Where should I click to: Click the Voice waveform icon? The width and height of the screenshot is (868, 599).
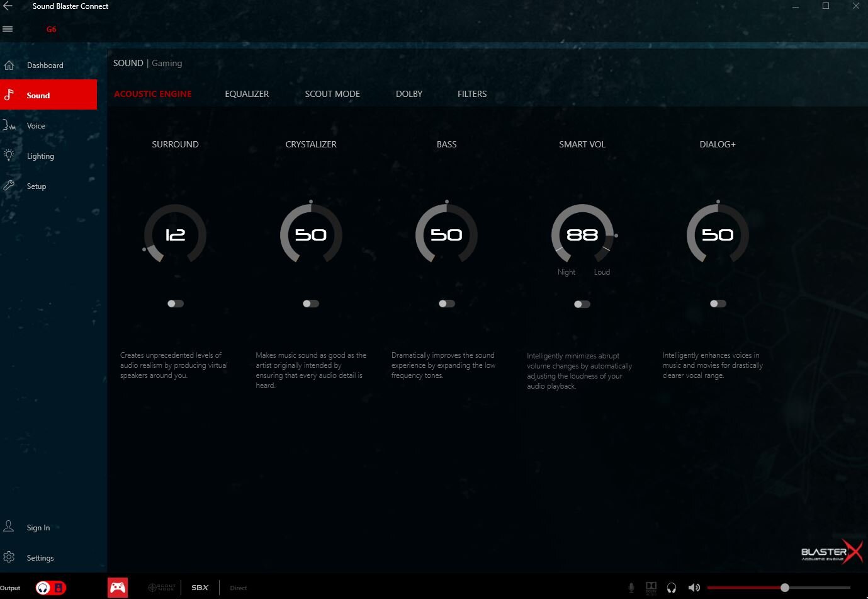tap(9, 125)
